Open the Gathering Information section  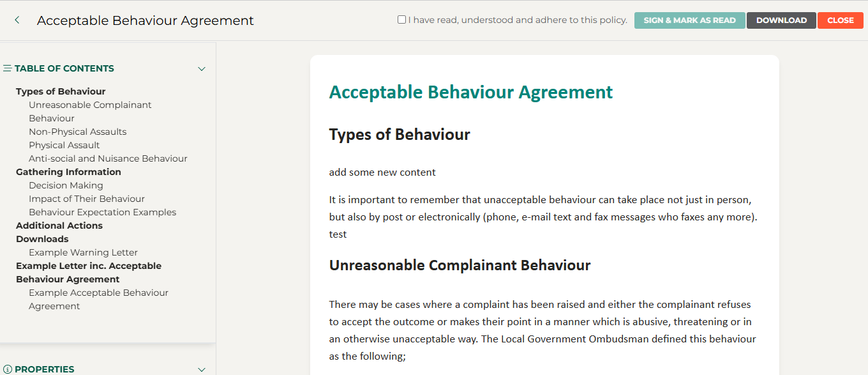pos(68,172)
